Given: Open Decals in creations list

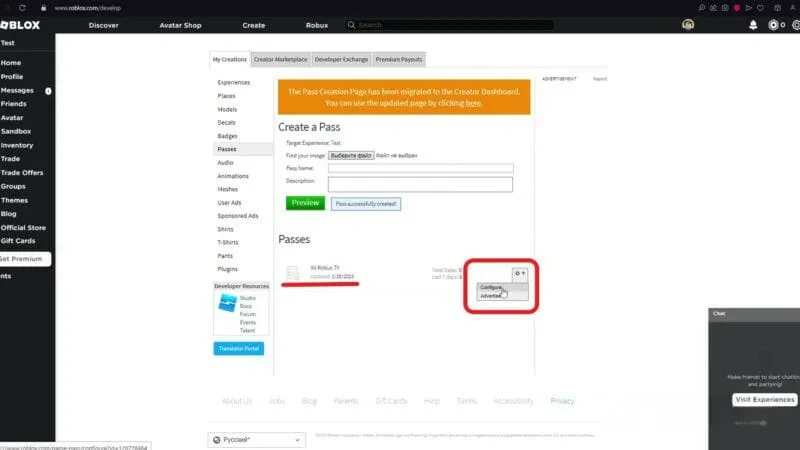Looking at the screenshot, I should [x=227, y=122].
